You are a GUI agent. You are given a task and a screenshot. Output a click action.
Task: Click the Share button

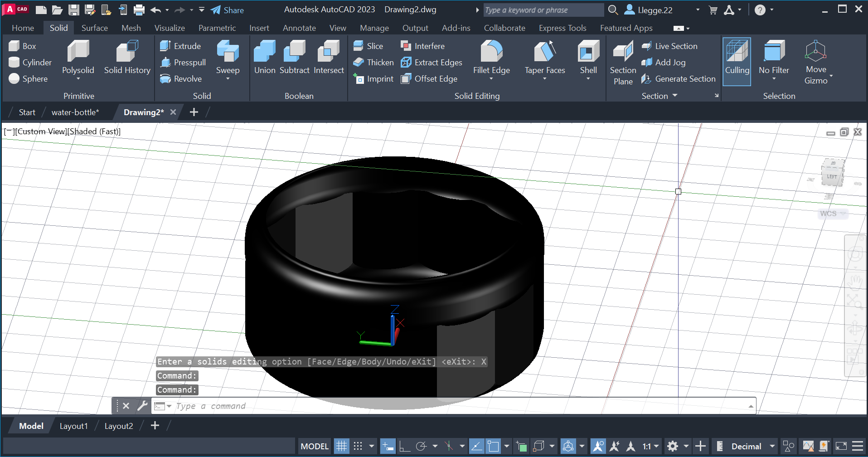pyautogui.click(x=228, y=10)
